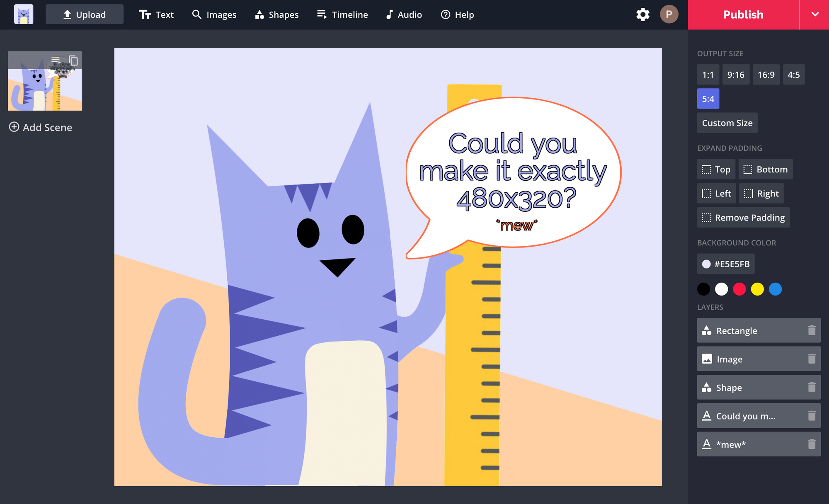Click the Publish button
This screenshot has height=504, width=829.
[x=743, y=15]
